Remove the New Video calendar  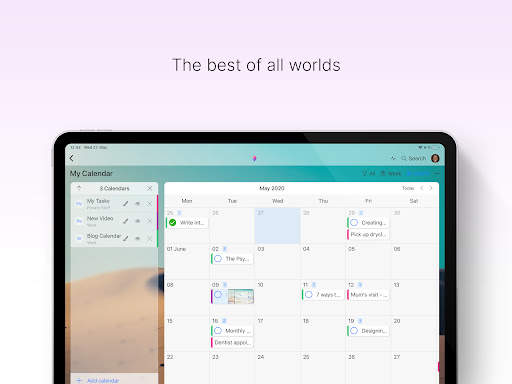[x=149, y=221]
